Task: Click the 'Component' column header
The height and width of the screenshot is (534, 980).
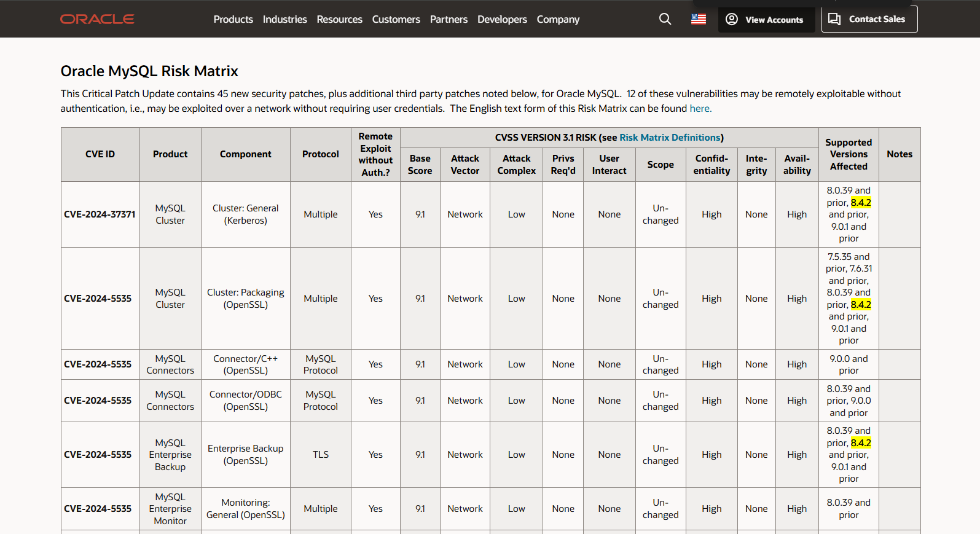Action: [246, 154]
